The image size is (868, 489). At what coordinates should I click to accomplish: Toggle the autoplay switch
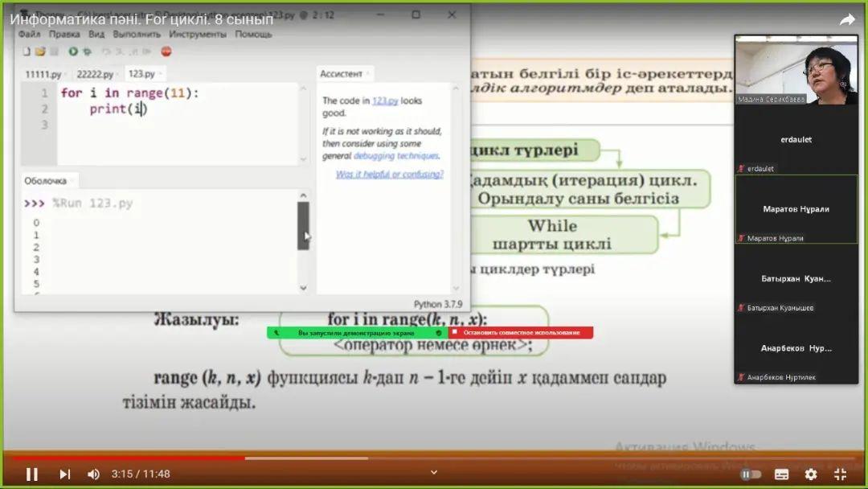tap(751, 474)
